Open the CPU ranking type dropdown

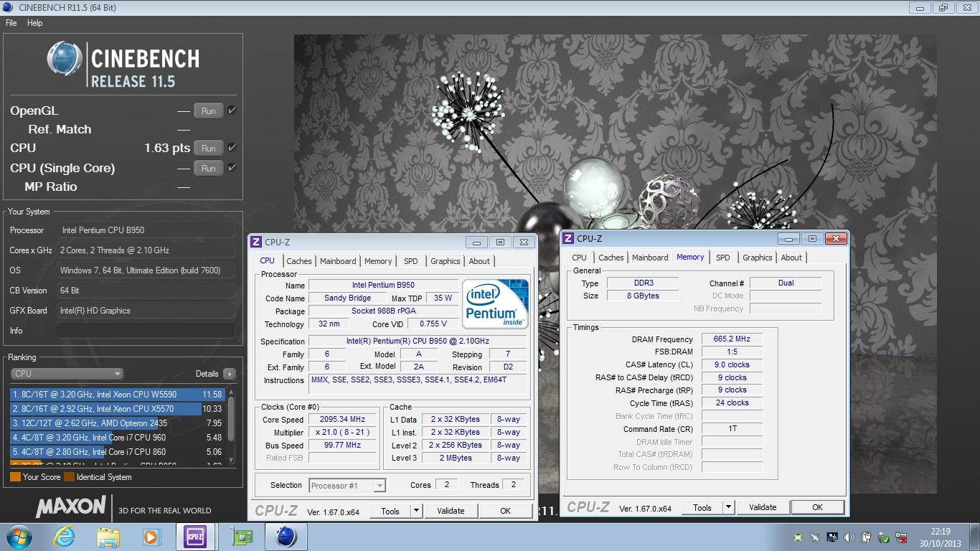[x=67, y=373]
